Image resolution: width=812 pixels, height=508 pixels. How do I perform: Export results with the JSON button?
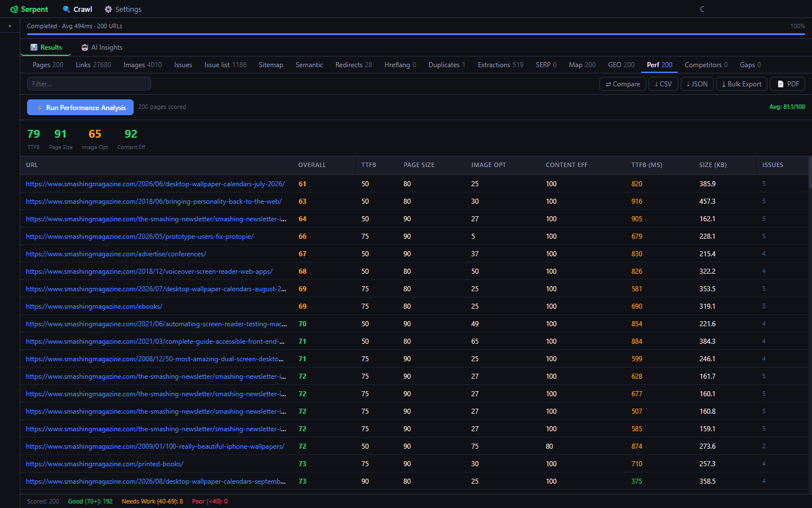click(697, 84)
